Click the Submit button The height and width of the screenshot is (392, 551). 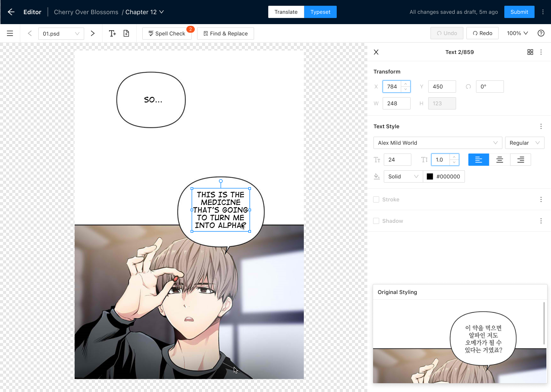pos(519,12)
